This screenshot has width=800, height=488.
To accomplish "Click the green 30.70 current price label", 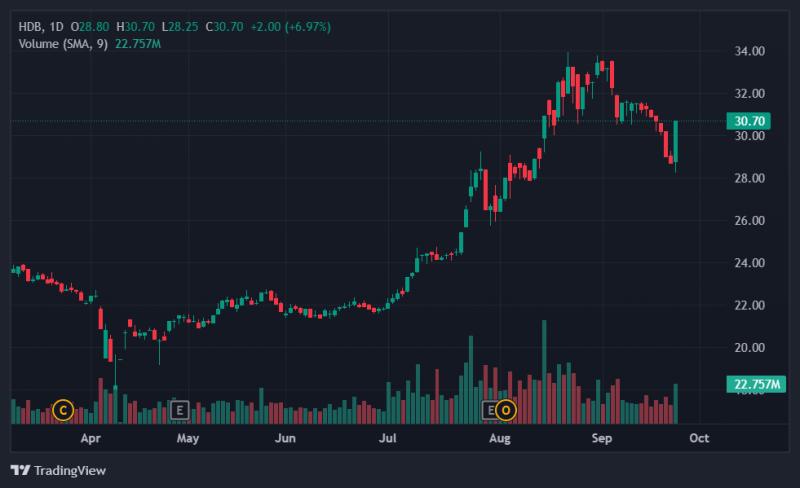I will [748, 121].
